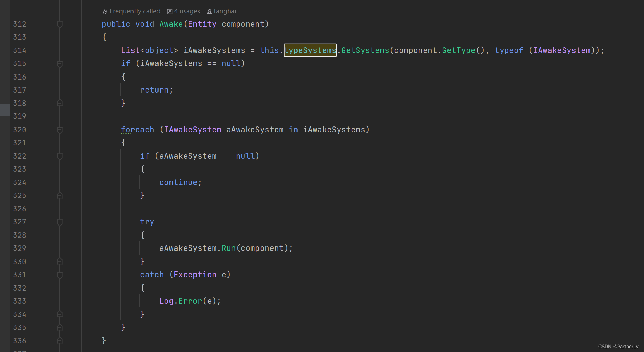Click the scroll marker on left edge
The image size is (644, 352).
(x=5, y=110)
